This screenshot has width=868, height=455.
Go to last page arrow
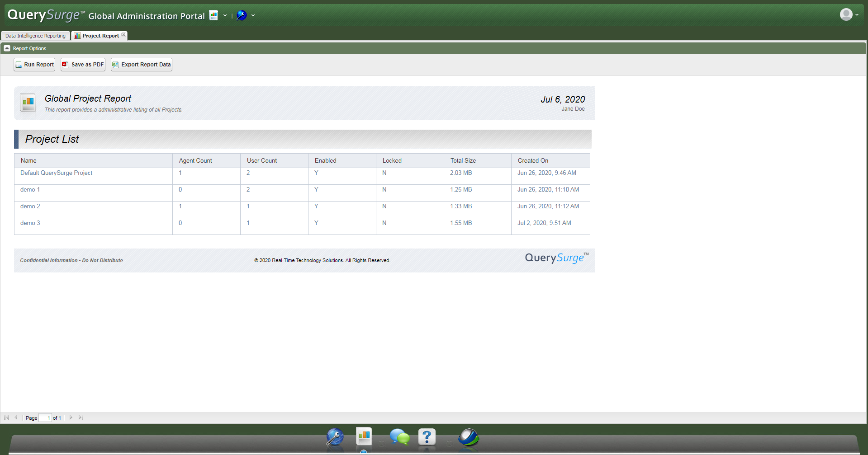(81, 417)
